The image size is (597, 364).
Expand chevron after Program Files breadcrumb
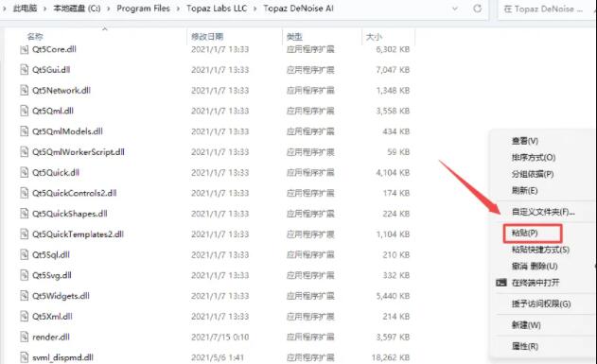tap(178, 9)
